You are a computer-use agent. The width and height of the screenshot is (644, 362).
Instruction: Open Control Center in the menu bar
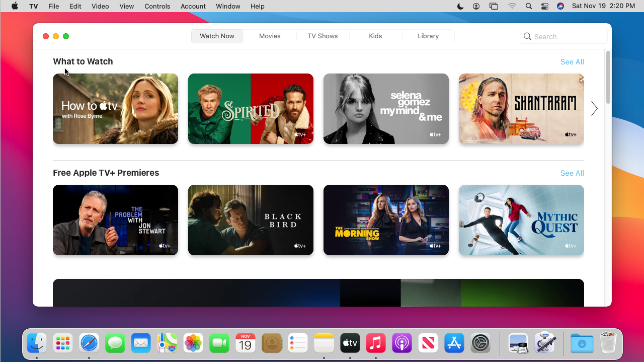pyautogui.click(x=544, y=6)
